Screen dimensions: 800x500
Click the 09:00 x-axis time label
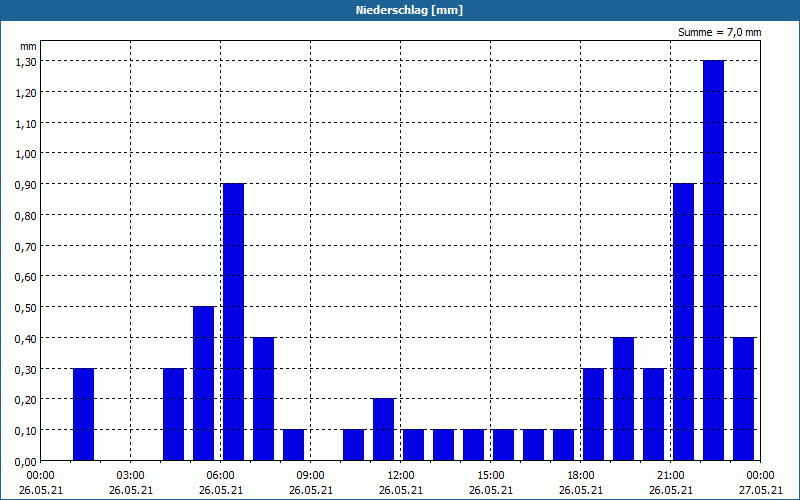pyautogui.click(x=311, y=476)
